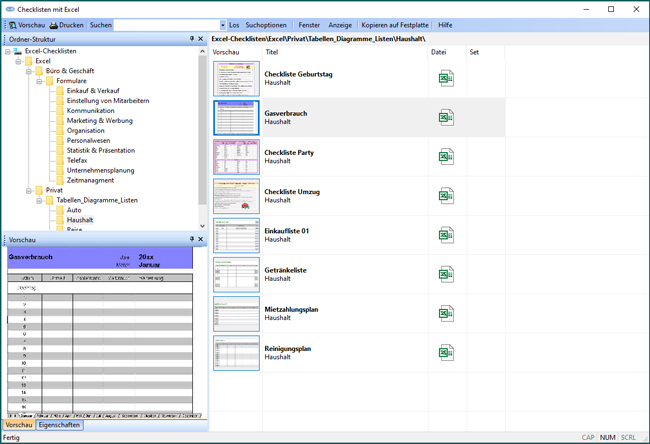Image resolution: width=650 pixels, height=444 pixels.
Task: Collapse the Privat tree branch
Action: coord(28,190)
